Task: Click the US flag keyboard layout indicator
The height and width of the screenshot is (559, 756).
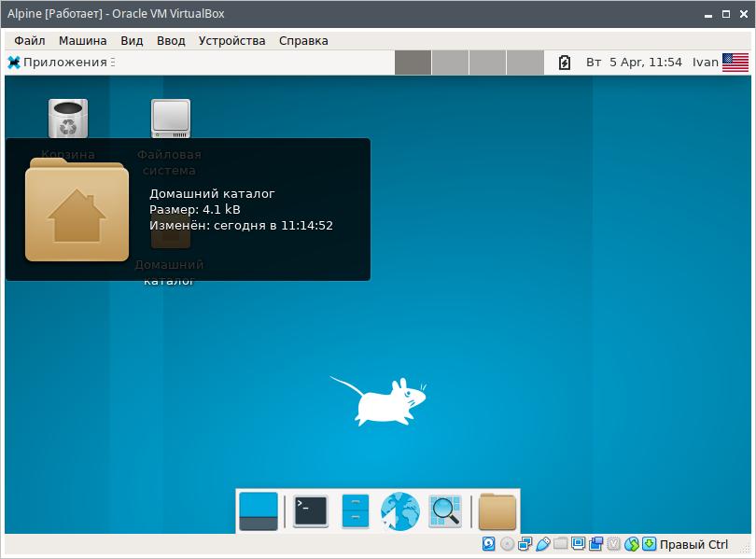Action: tap(735, 63)
